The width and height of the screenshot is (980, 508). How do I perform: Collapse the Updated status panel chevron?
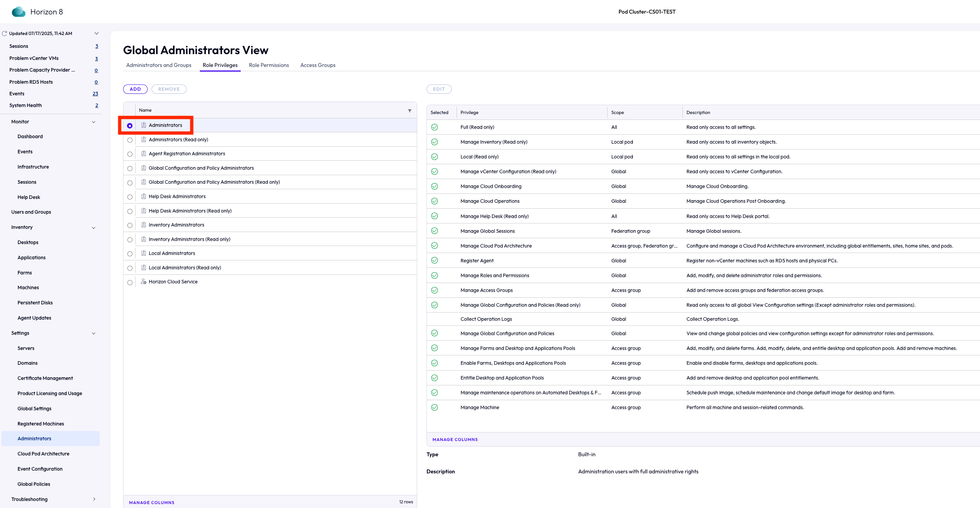tap(97, 33)
